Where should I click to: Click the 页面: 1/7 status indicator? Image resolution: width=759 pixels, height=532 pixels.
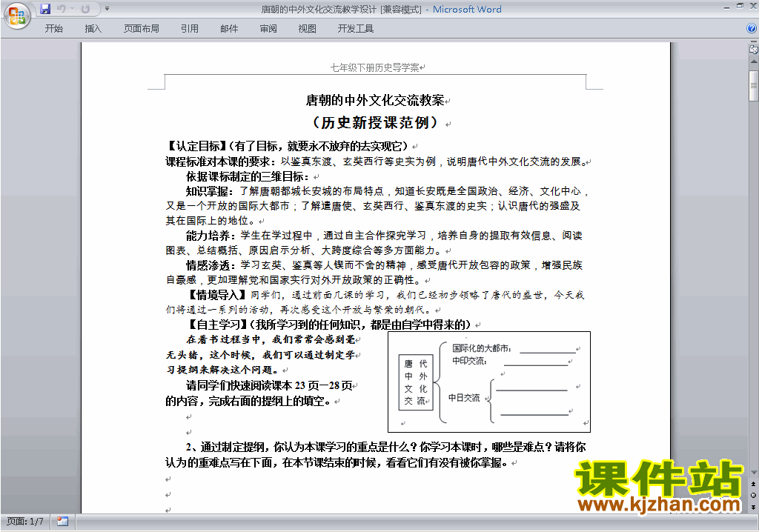tap(25, 522)
